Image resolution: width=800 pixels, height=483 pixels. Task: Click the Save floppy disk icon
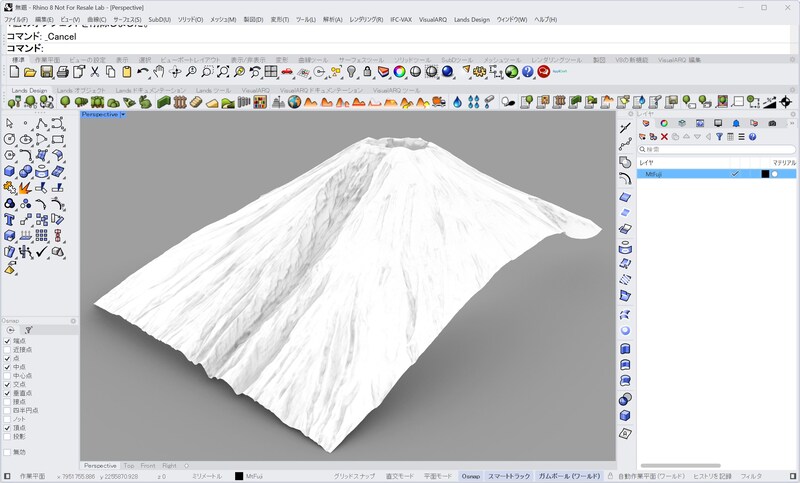46,72
